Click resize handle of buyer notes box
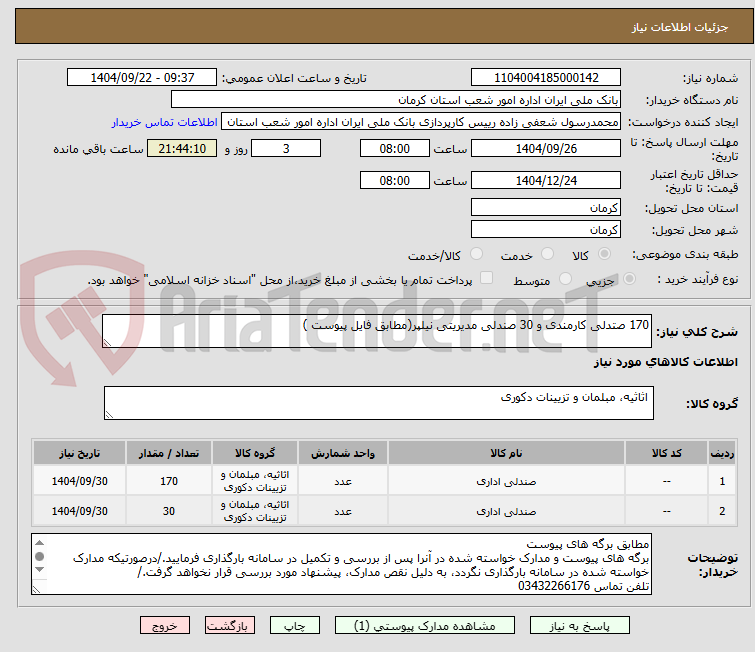755x652 pixels. pyautogui.click(x=37, y=589)
